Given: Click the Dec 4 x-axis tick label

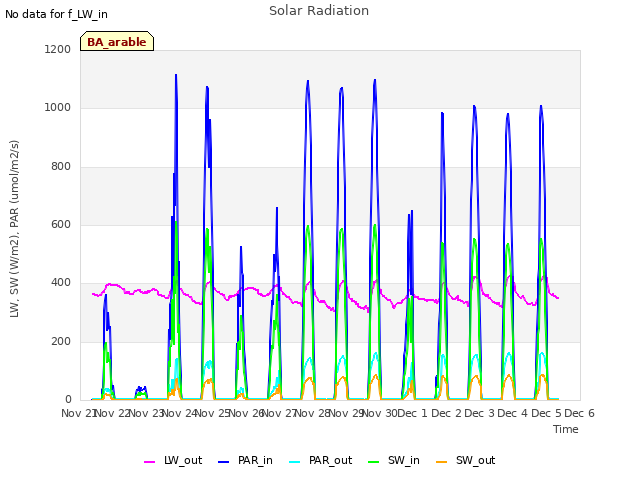Looking at the screenshot, I should point(512,413).
